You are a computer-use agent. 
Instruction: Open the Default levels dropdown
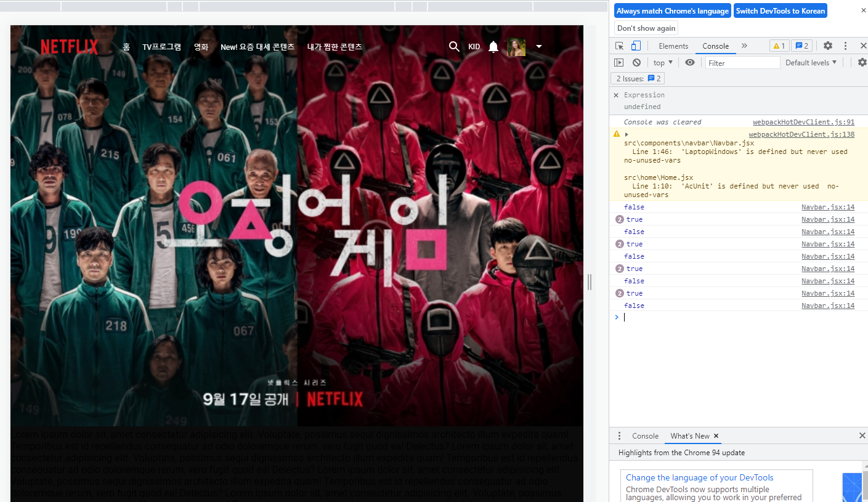[x=811, y=63]
